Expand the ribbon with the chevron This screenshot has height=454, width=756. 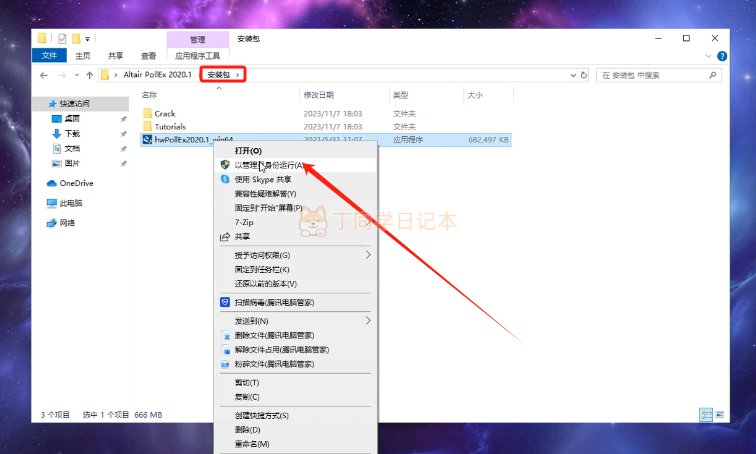point(708,56)
